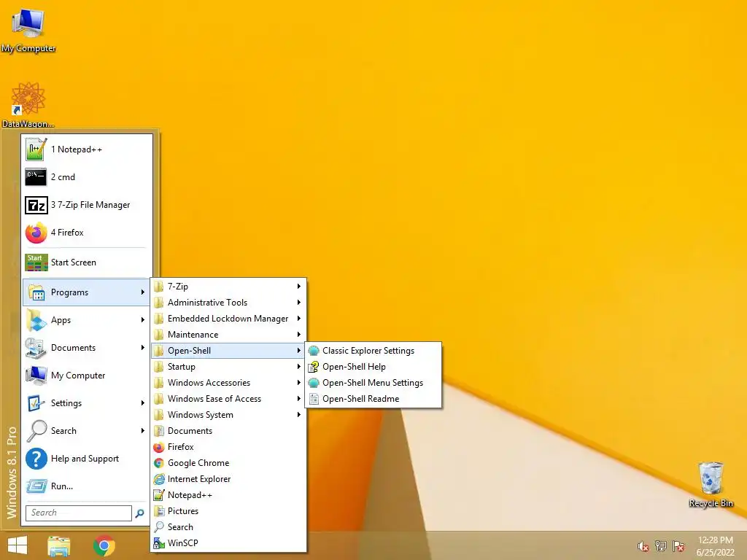
Task: Expand Windows Accessories folder
Action: pos(228,383)
